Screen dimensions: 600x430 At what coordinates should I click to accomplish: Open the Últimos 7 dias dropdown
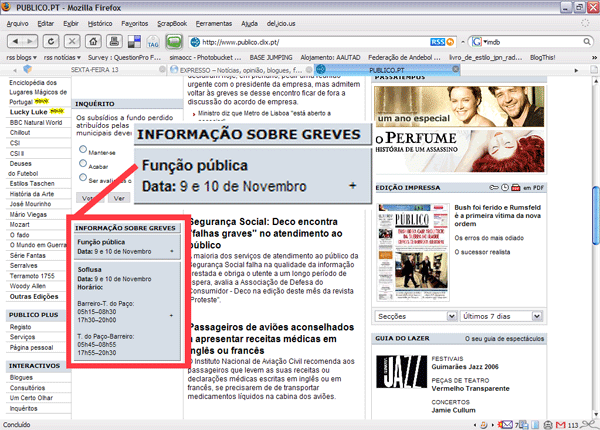tap(501, 316)
